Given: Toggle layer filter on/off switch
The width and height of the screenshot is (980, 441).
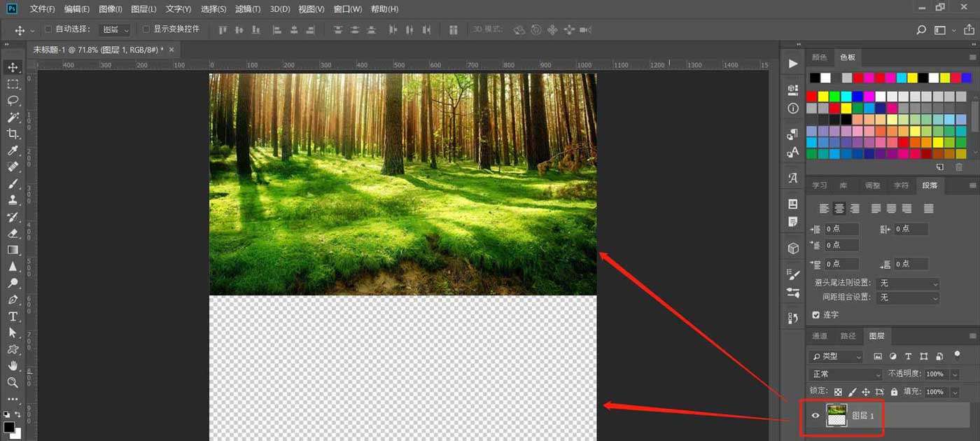Looking at the screenshot, I should 957,356.
